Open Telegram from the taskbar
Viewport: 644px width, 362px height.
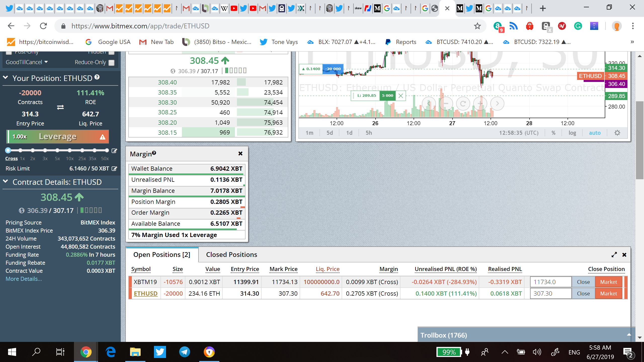pos(184,352)
